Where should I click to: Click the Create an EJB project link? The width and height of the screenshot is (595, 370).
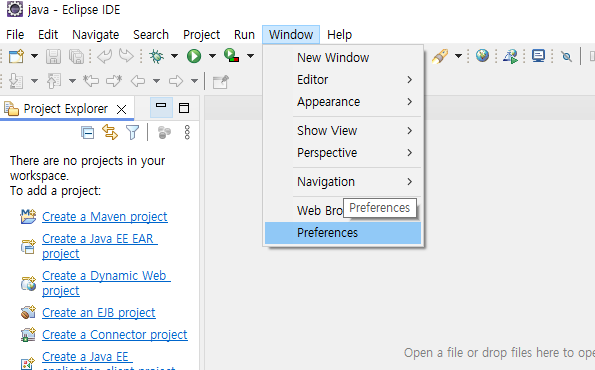tap(99, 313)
